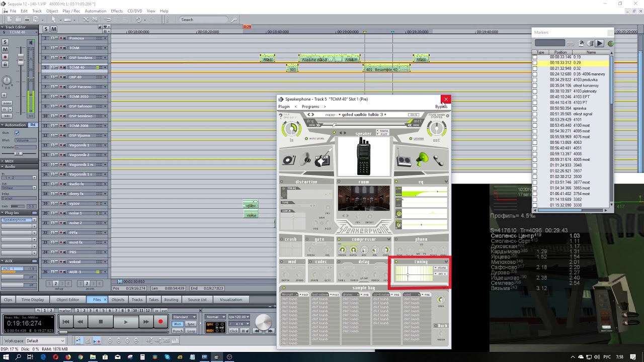Pick the telephone handset speaker category icon
Viewport: 644px width, 362px height.
[x=438, y=160]
